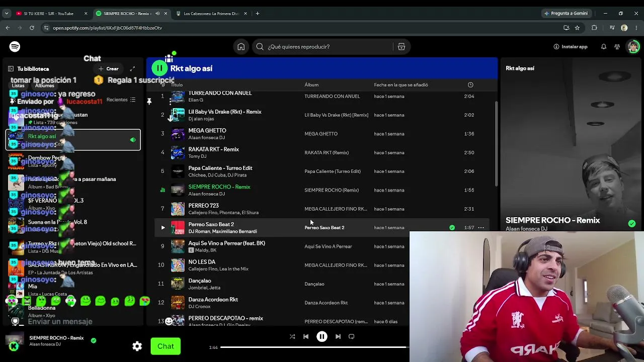
Task: Click the duration clock column header
Action: point(470,85)
